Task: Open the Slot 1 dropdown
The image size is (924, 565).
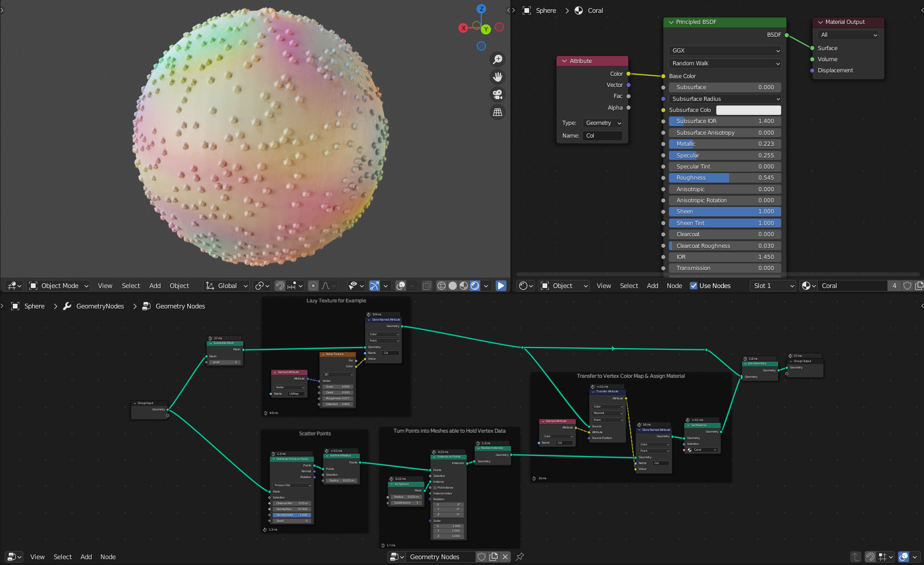Action: (x=773, y=286)
